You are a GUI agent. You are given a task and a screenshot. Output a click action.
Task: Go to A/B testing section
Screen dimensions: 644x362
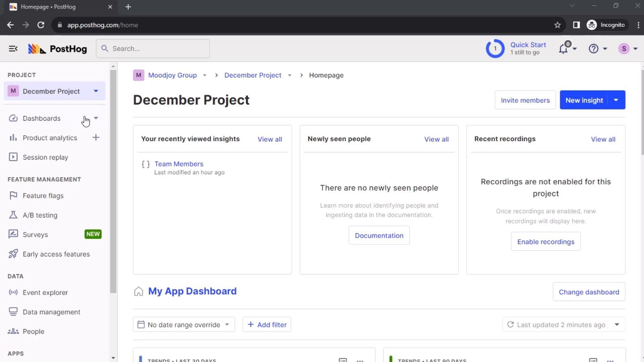[x=40, y=215]
